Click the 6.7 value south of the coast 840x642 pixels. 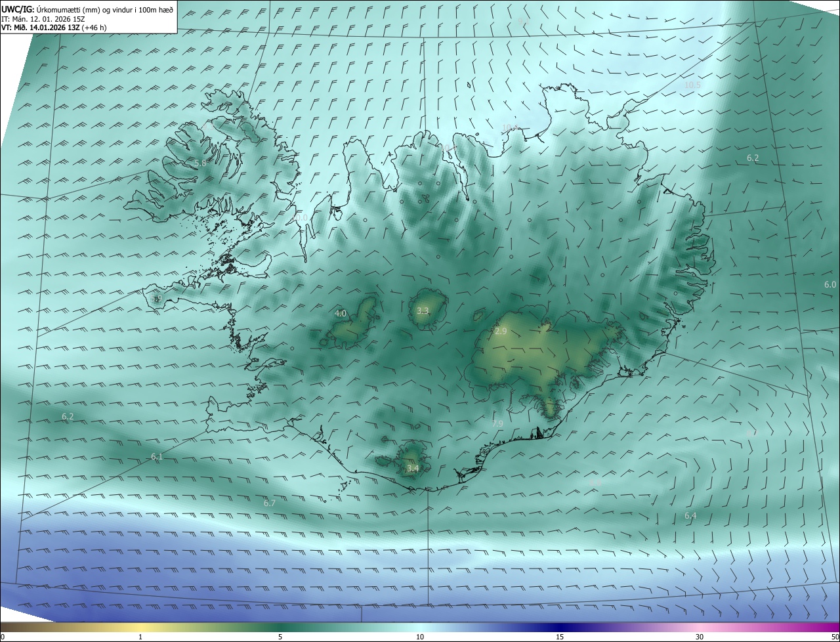270,503
